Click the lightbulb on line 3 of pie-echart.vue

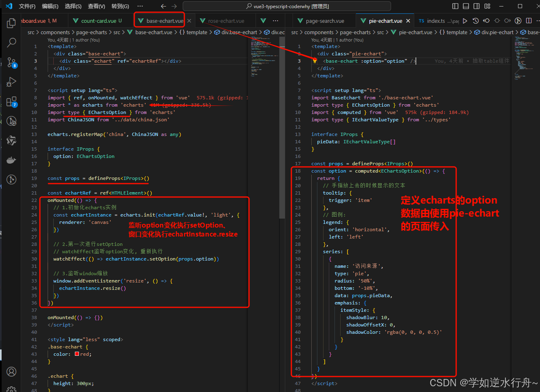[x=315, y=61]
